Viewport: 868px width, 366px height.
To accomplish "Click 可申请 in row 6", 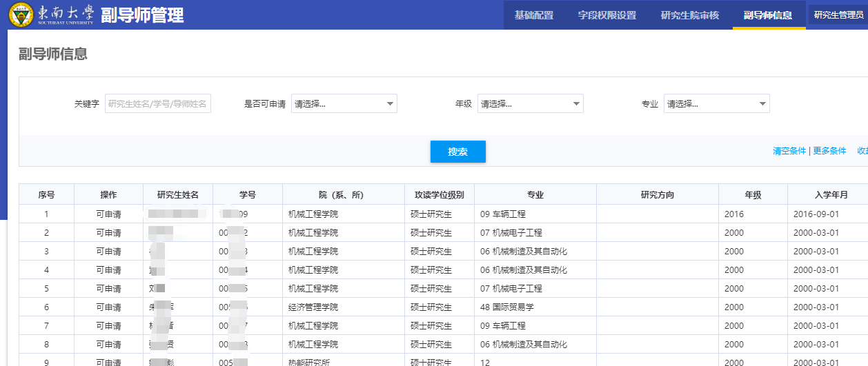I will pyautogui.click(x=108, y=307).
